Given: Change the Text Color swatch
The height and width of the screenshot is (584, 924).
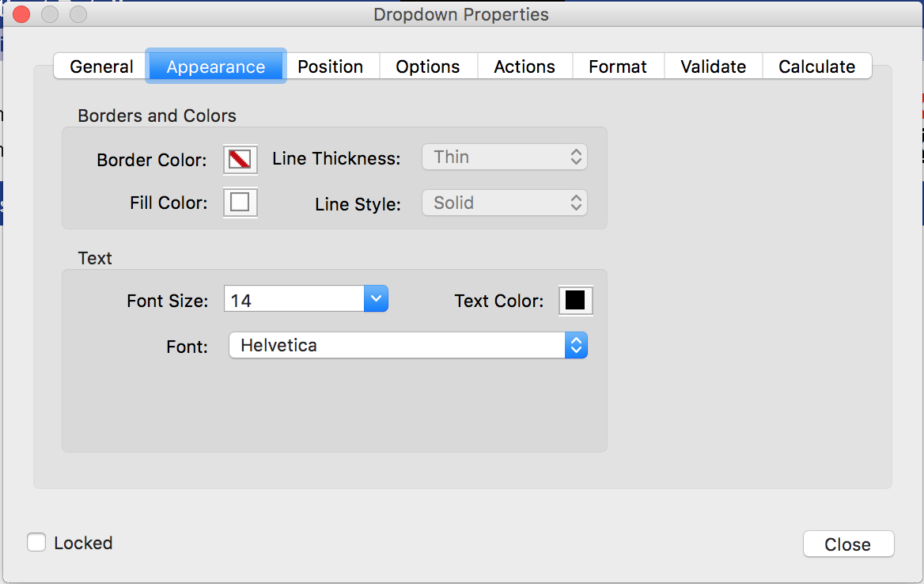Looking at the screenshot, I should (x=575, y=300).
